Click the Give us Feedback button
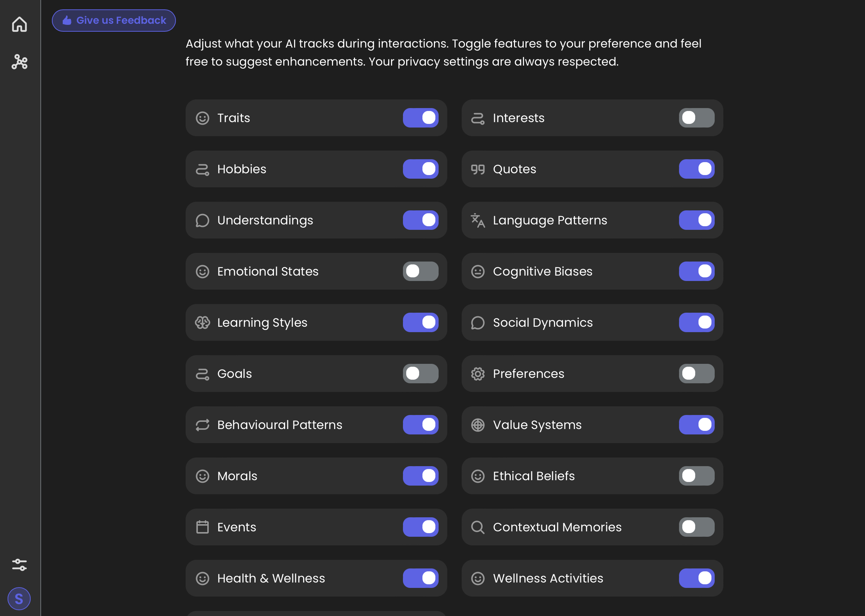Image resolution: width=865 pixels, height=616 pixels. pos(114,21)
